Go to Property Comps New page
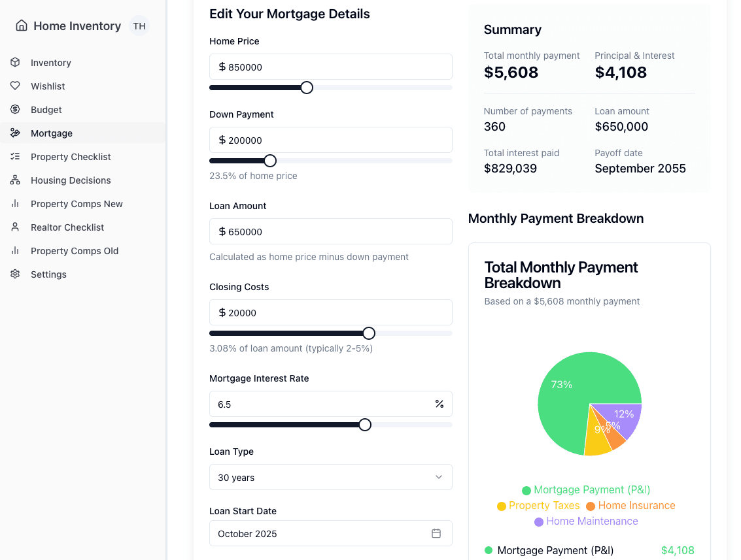The width and height of the screenshot is (741, 560). click(x=77, y=204)
